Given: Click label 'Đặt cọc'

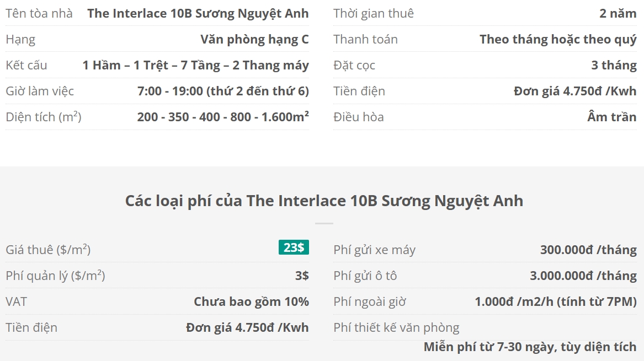Looking at the screenshot, I should tap(354, 65).
